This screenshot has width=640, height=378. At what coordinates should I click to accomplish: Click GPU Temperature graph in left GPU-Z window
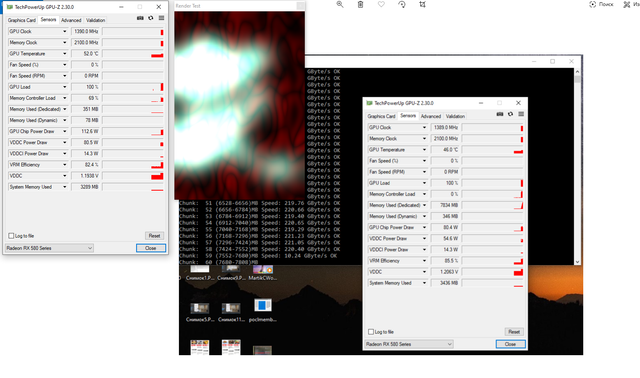point(133,53)
